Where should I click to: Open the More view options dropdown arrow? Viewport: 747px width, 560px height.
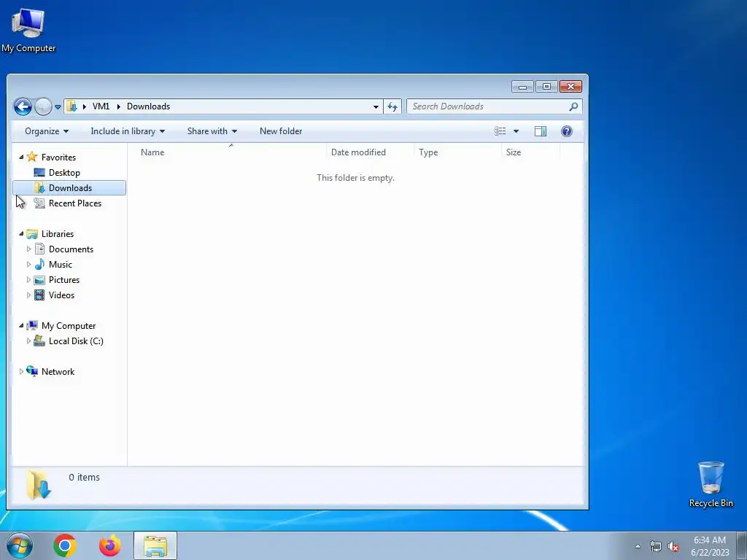(516, 131)
